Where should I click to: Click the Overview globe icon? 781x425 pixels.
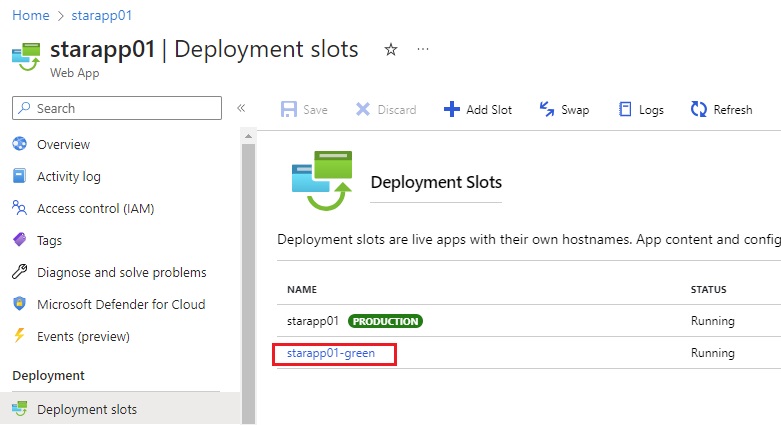[19, 144]
